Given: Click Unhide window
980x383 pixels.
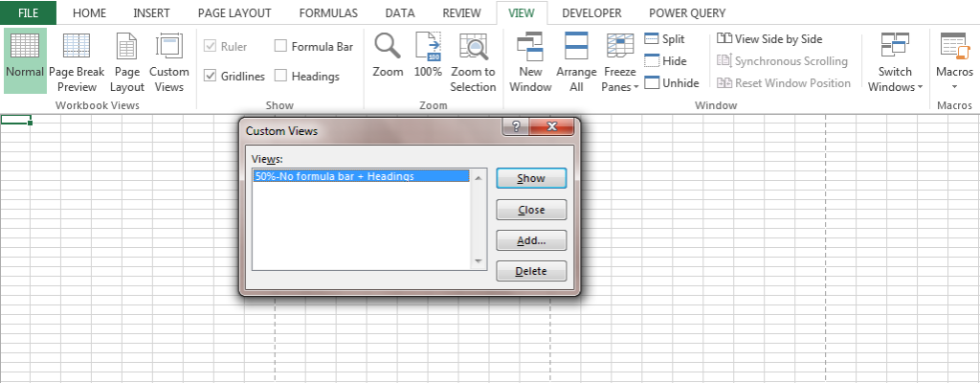Looking at the screenshot, I should coord(672,82).
